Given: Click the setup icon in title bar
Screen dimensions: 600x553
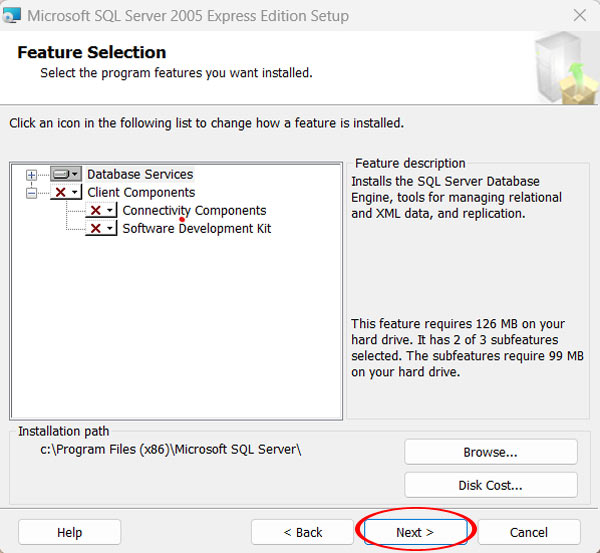Looking at the screenshot, I should click(x=13, y=16).
